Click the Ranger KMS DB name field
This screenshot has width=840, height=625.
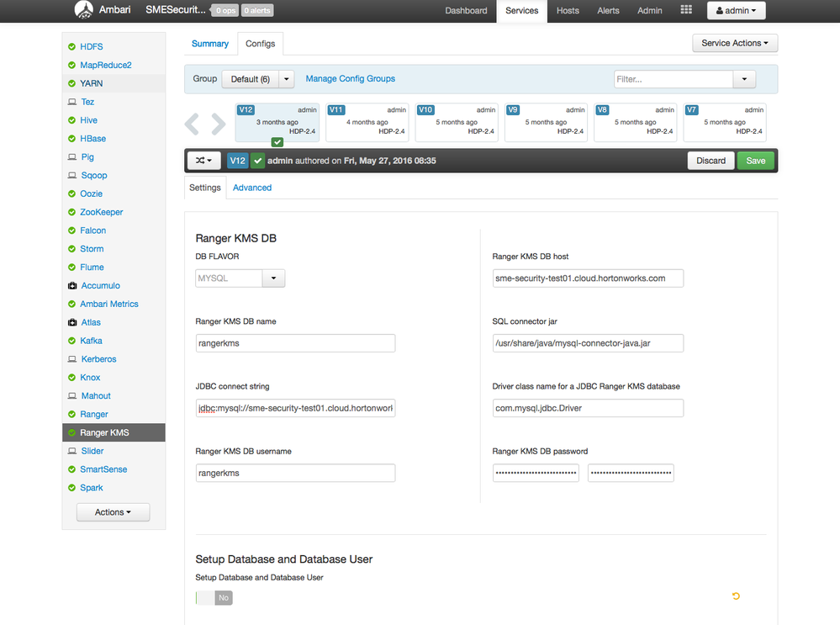(295, 343)
